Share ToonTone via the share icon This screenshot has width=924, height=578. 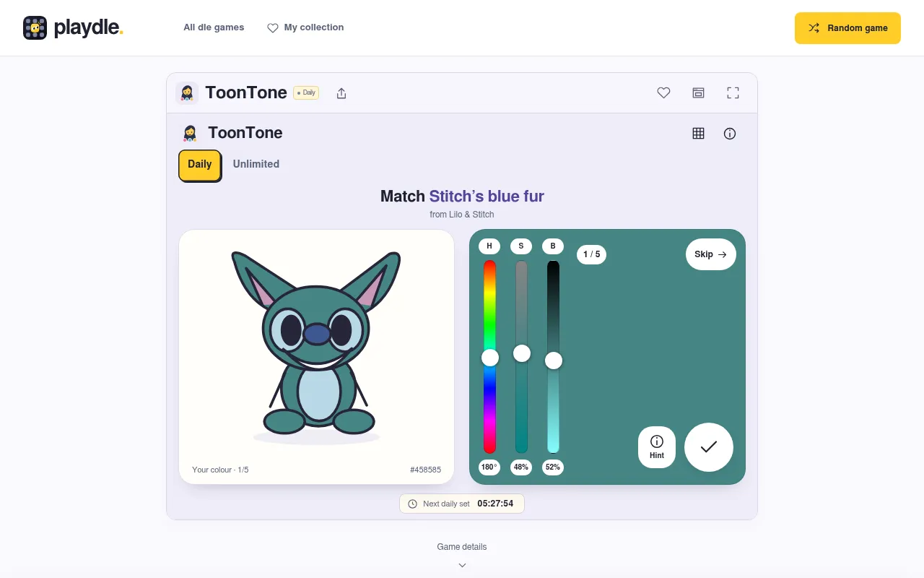pos(341,93)
